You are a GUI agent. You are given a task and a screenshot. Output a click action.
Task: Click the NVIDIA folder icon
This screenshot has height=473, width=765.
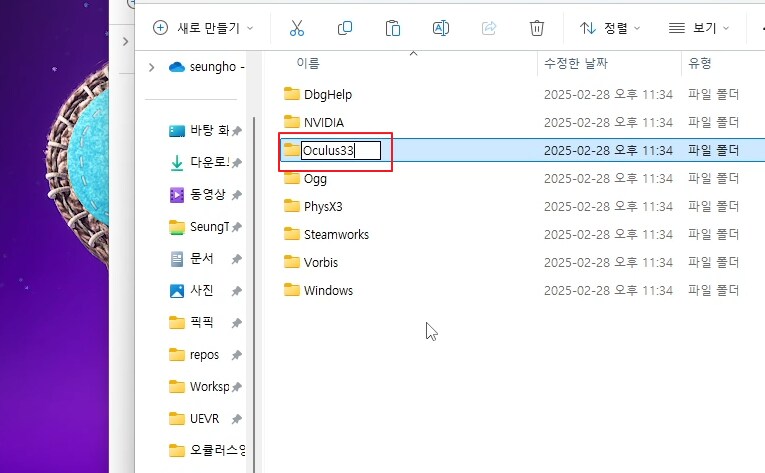292,121
